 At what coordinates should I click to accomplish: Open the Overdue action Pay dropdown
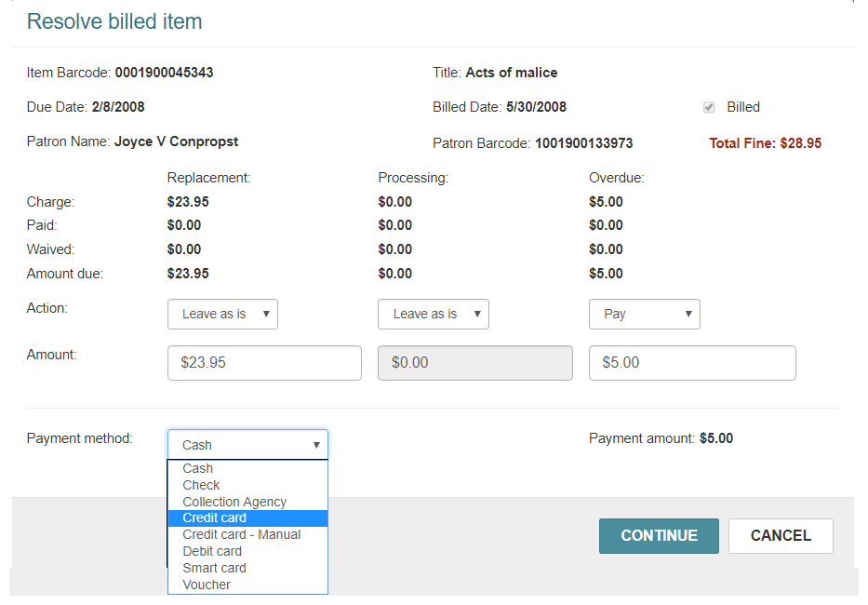click(645, 315)
